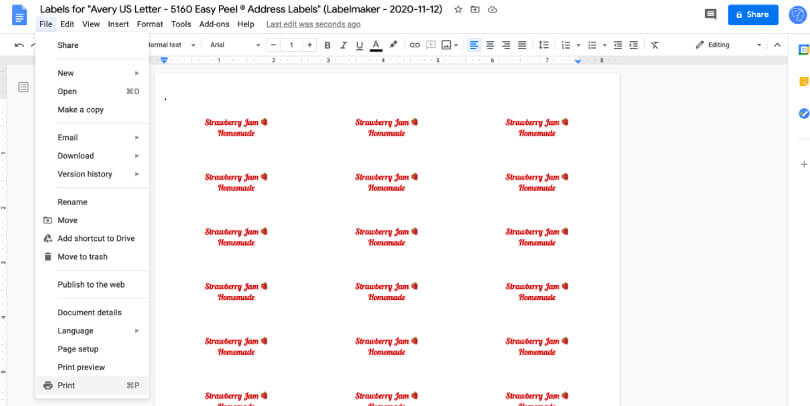Open Google Keep side panel icon
Screen dimensions: 810x406
[804, 82]
